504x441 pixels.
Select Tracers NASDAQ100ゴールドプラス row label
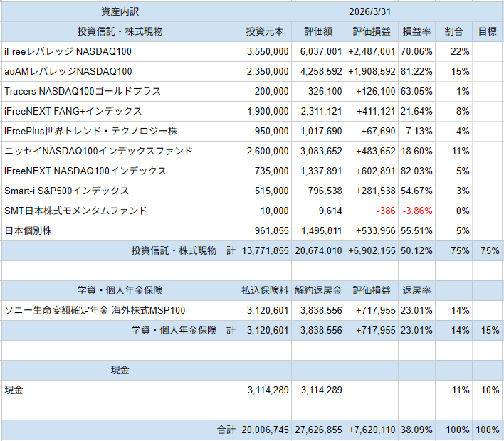click(x=83, y=92)
